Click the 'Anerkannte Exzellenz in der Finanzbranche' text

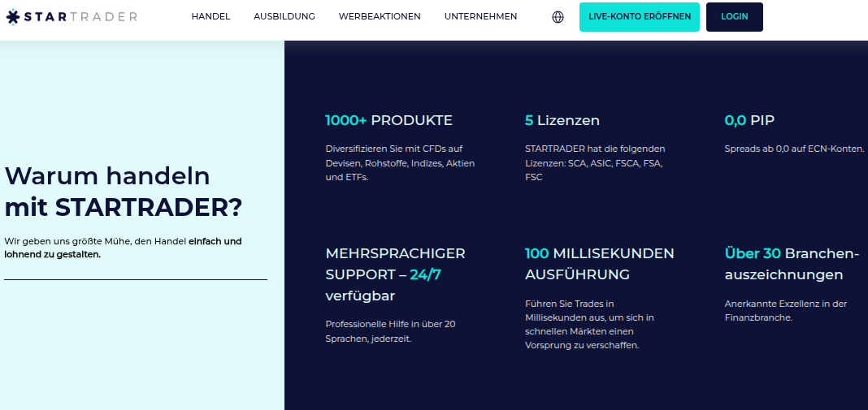[x=786, y=310]
